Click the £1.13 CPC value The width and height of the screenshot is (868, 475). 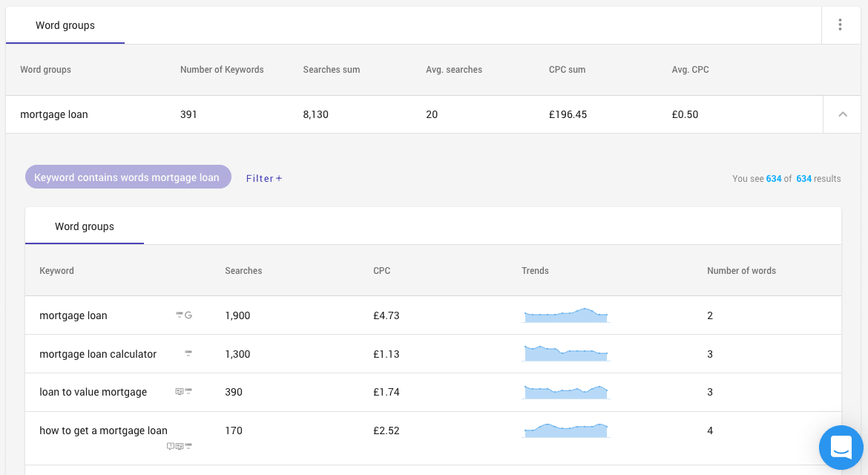coord(386,354)
